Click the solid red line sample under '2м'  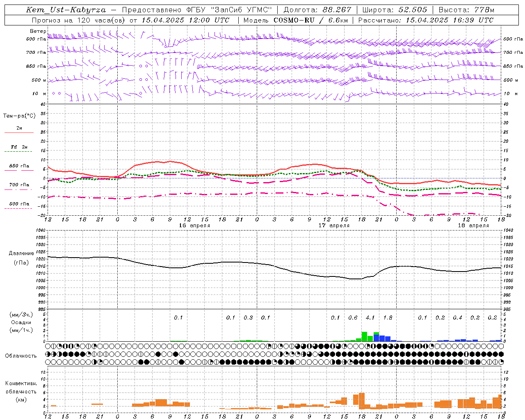(19, 132)
